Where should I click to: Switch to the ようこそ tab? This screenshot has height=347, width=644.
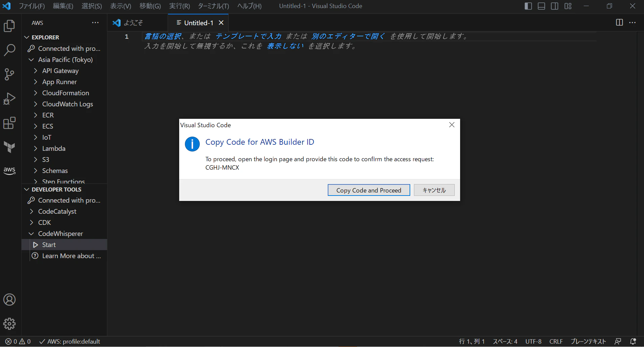pos(133,23)
